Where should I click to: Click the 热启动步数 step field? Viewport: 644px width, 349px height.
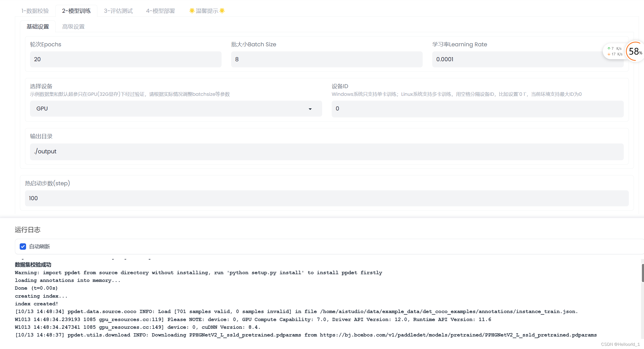point(327,198)
